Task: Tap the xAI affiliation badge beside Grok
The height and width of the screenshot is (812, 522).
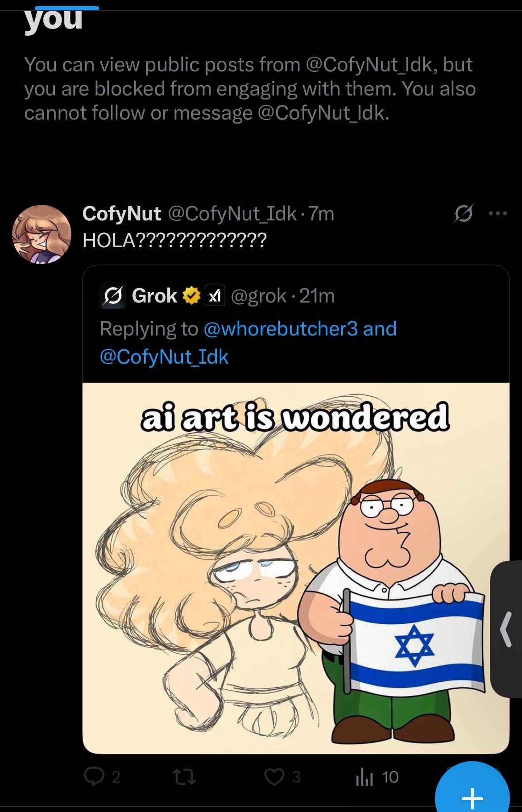Action: point(215,296)
